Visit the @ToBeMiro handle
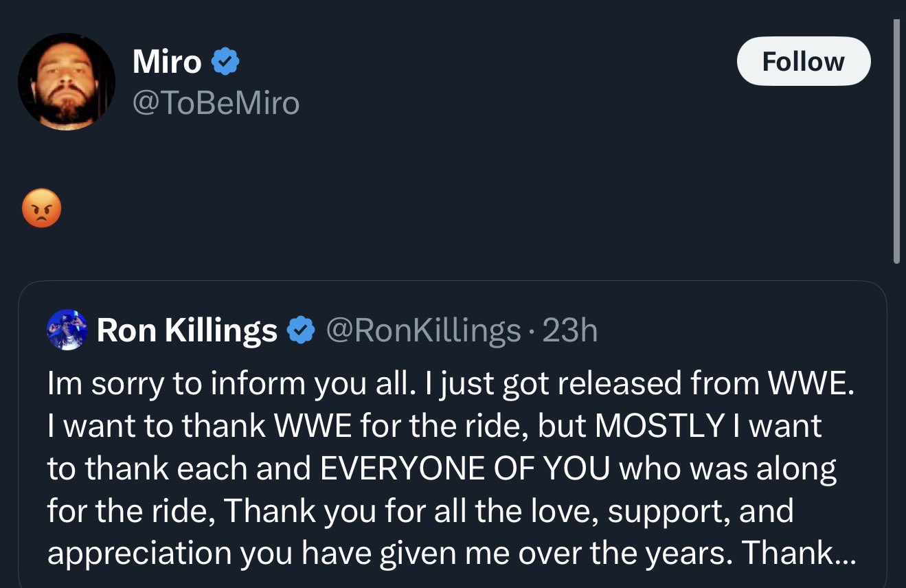Image resolution: width=906 pixels, height=588 pixels. [x=216, y=104]
